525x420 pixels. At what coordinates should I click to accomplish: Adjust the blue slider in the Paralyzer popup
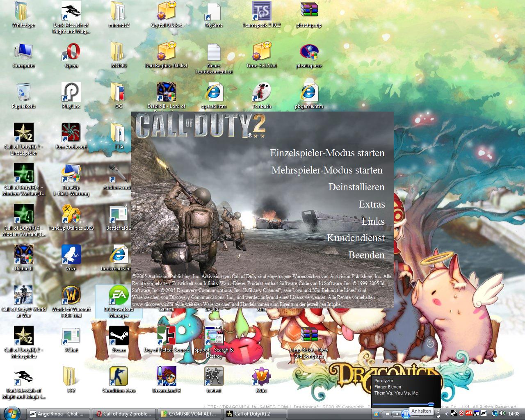tap(431, 404)
